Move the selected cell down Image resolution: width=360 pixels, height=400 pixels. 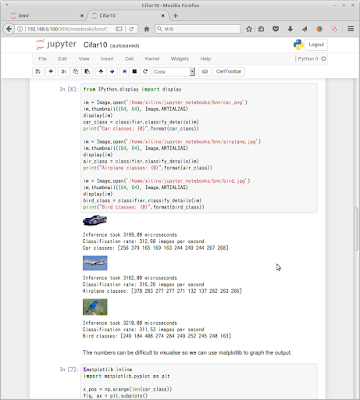[112, 72]
